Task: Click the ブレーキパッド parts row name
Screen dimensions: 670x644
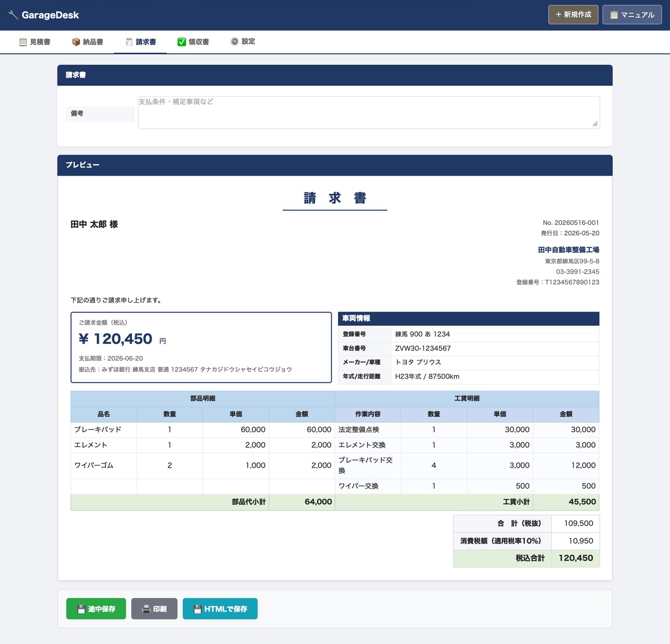Action: (98, 430)
